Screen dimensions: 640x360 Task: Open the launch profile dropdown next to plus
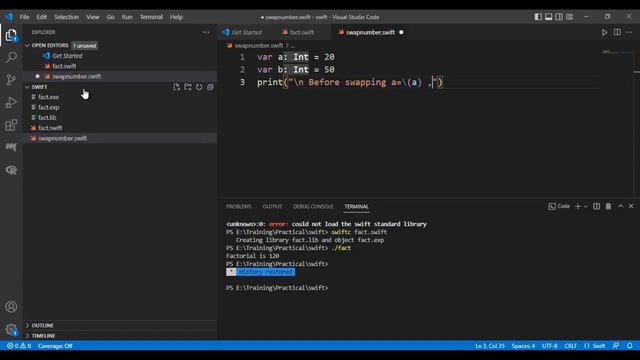pos(586,207)
